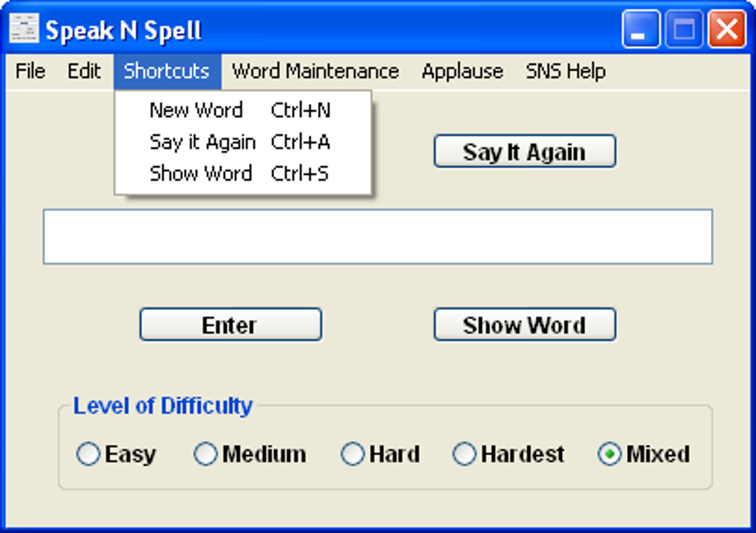
Task: Choose Say it Again menu entry
Action: pyautogui.click(x=242, y=142)
